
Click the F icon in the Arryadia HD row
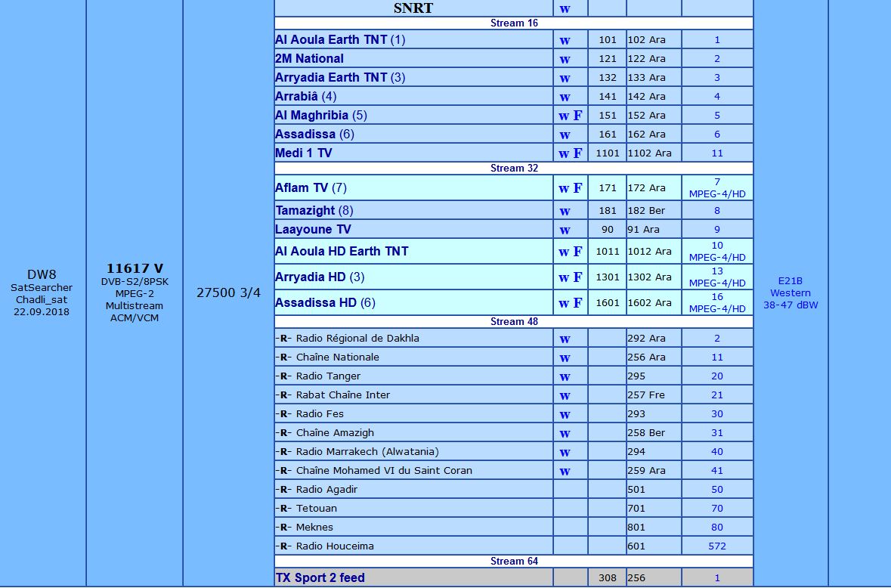(x=577, y=277)
